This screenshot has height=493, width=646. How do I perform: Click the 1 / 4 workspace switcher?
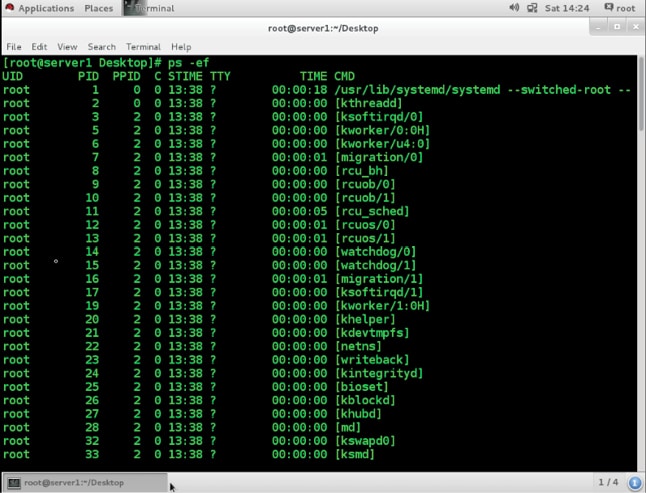(x=608, y=482)
